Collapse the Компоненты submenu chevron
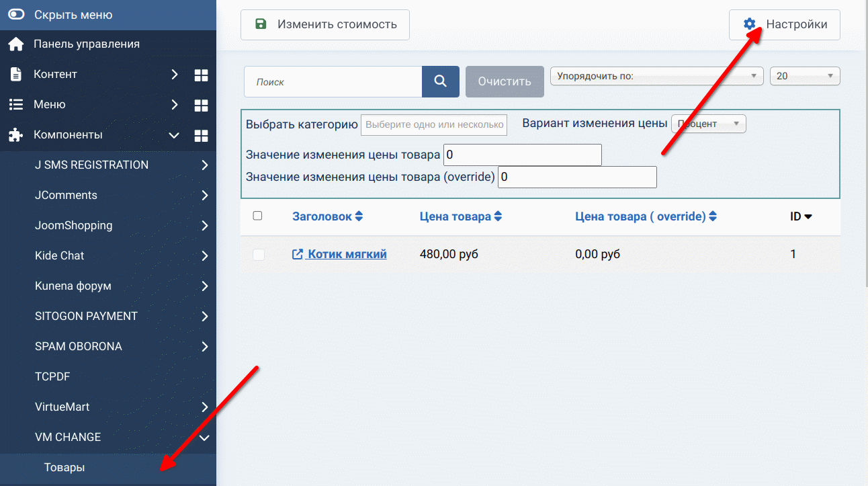 (174, 135)
